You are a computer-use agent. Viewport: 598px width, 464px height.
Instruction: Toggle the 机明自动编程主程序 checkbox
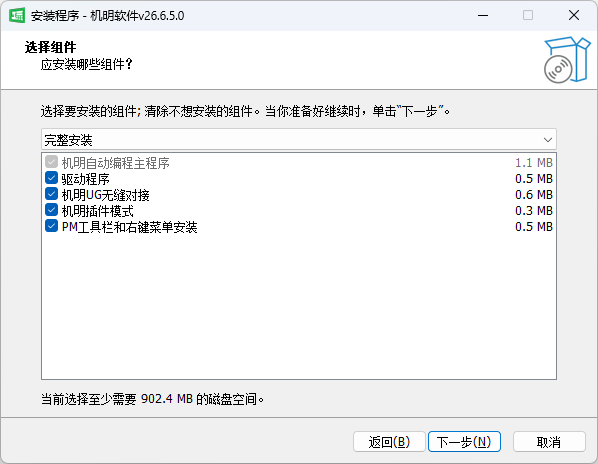tap(51, 162)
